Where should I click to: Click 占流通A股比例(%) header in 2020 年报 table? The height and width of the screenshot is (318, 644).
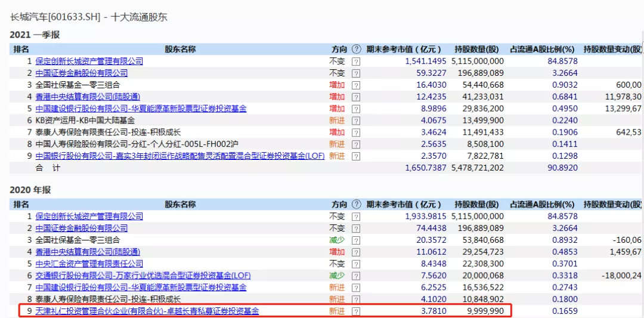click(541, 204)
